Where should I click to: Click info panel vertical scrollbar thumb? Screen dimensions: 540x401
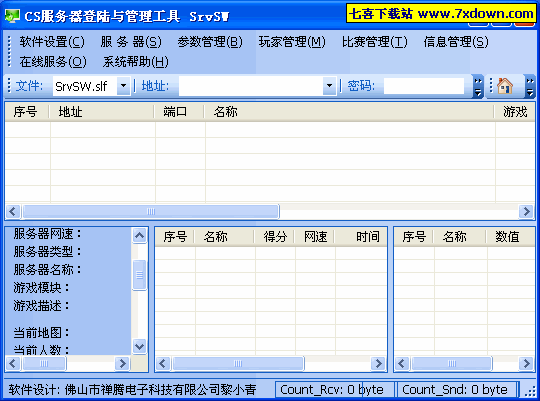click(x=139, y=275)
